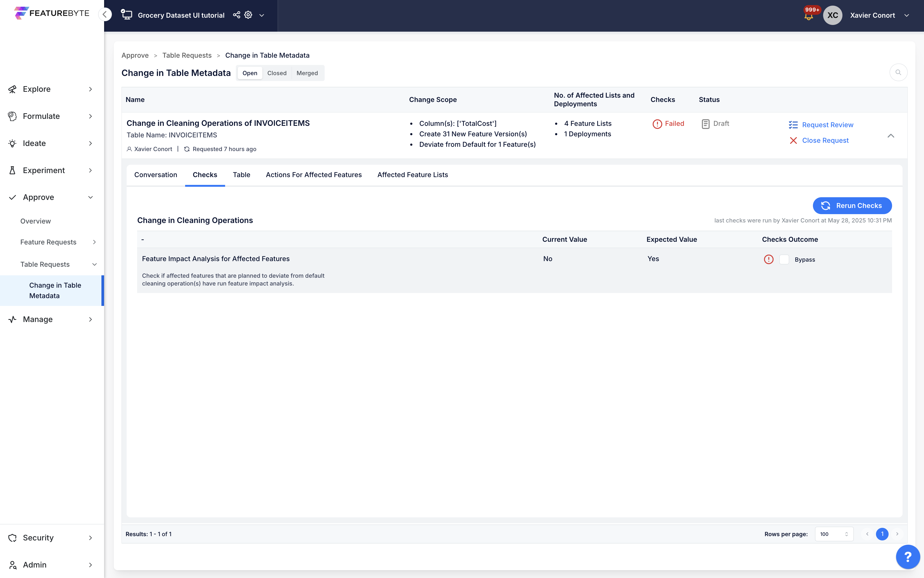This screenshot has width=924, height=578.
Task: Click the Experiment flask icon
Action: pyautogui.click(x=12, y=170)
